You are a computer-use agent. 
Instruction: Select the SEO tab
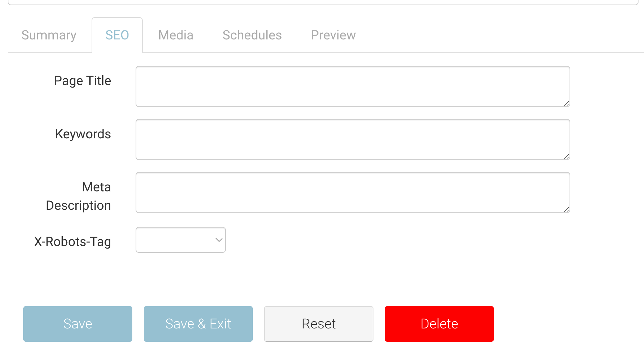pyautogui.click(x=117, y=35)
